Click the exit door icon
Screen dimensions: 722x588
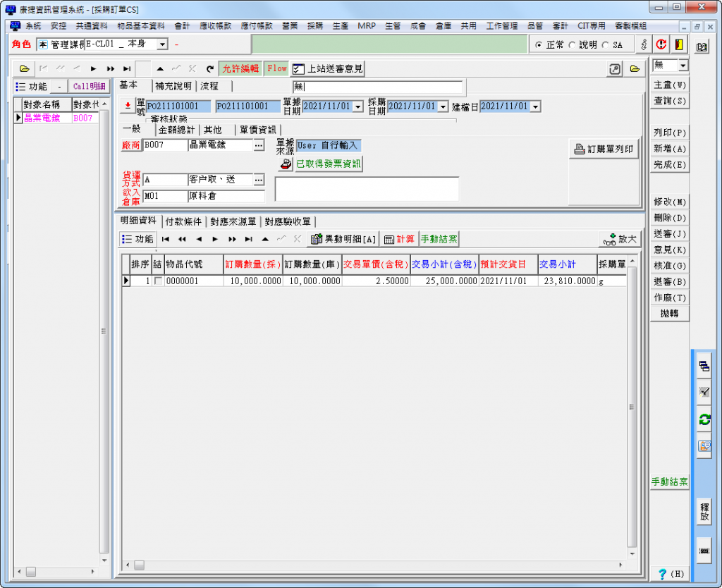(678, 44)
